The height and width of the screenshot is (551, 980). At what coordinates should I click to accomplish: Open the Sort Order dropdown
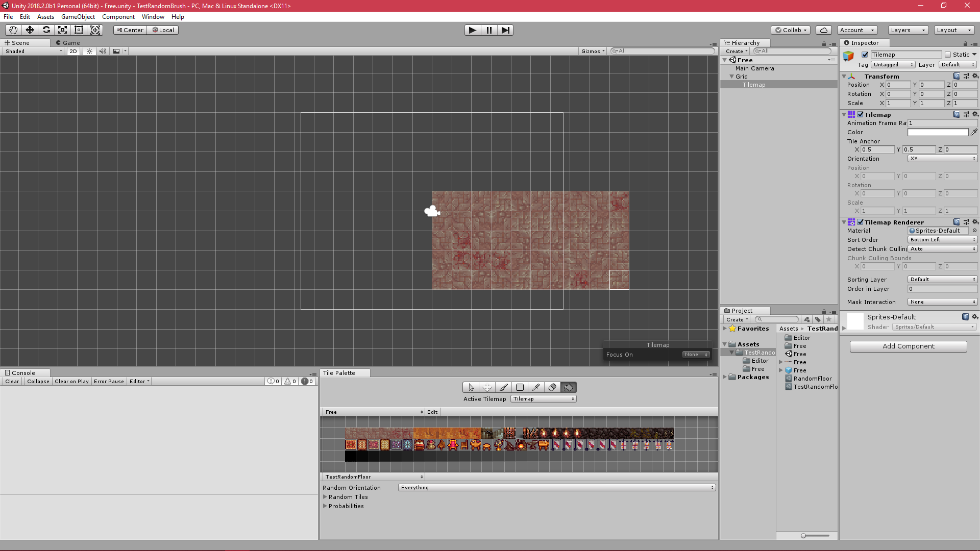tap(942, 240)
